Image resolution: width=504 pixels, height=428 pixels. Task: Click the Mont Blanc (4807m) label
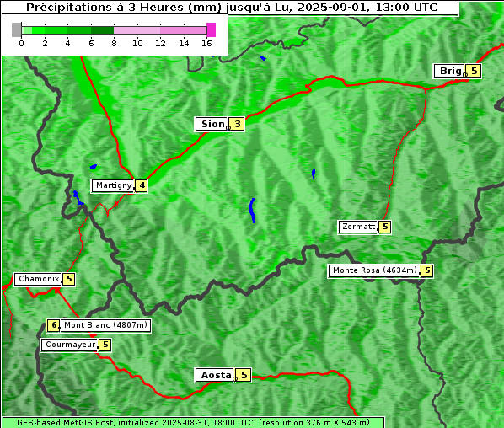pyautogui.click(x=105, y=325)
